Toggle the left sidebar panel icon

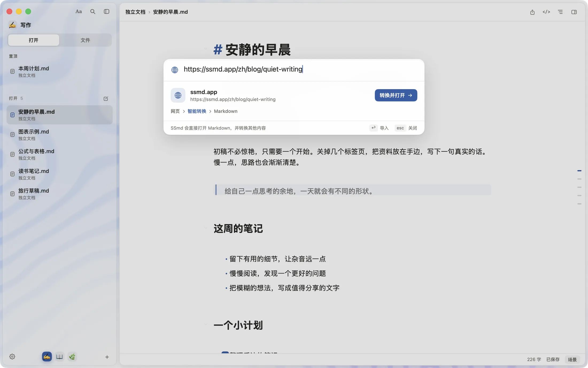coord(106,12)
